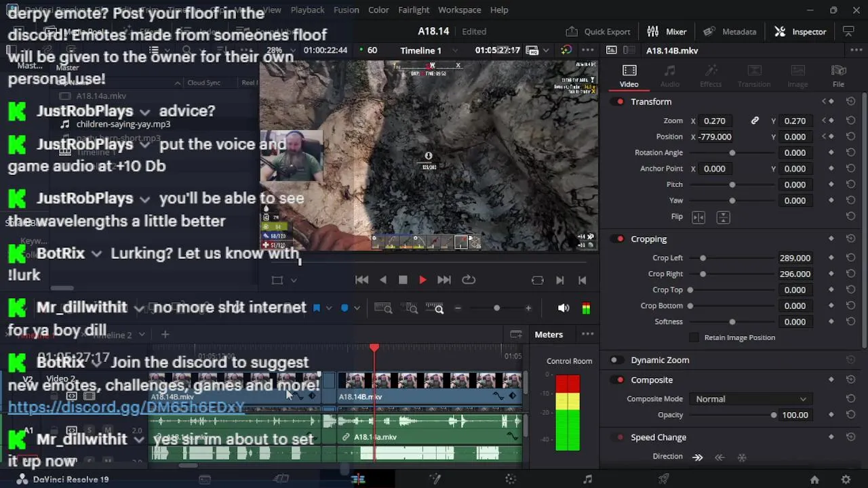Viewport: 868px width, 488px height.
Task: Add a blue flag to clip
Action: (x=316, y=308)
